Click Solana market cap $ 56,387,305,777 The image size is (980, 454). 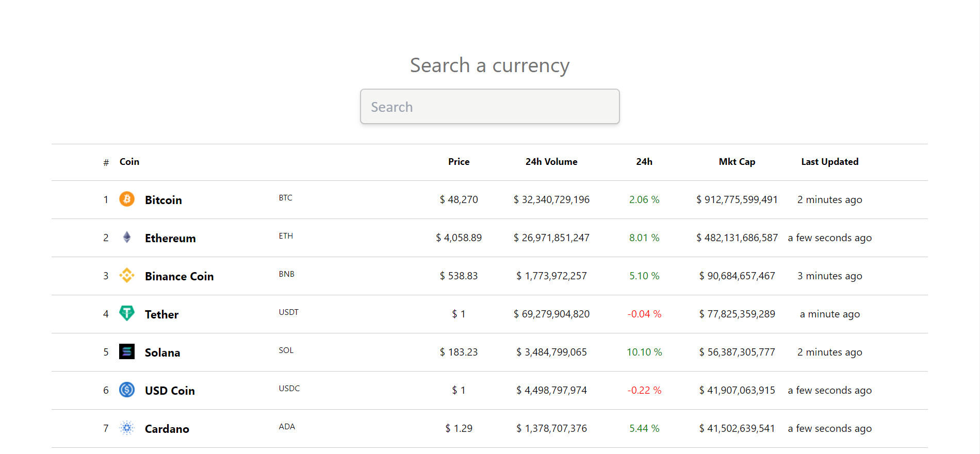[x=737, y=352]
